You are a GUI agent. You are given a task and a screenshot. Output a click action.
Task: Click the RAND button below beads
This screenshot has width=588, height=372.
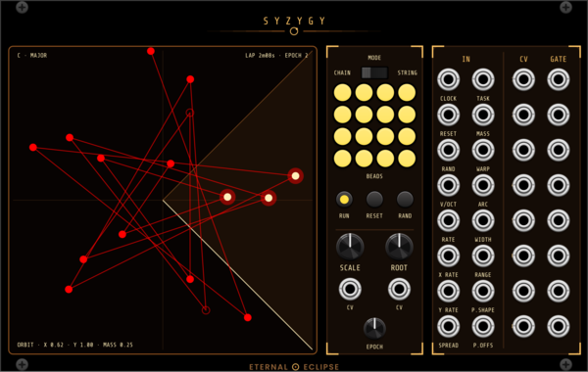pos(405,200)
